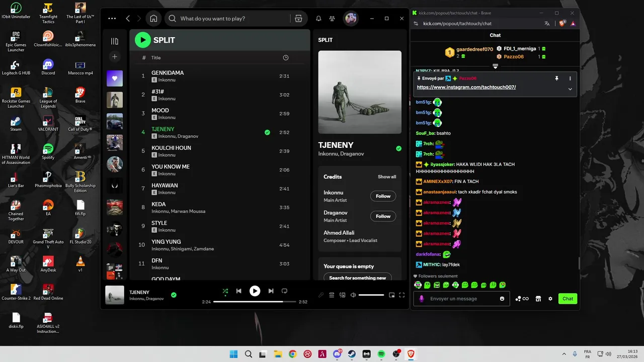Open Connect to a device icon

click(343, 295)
